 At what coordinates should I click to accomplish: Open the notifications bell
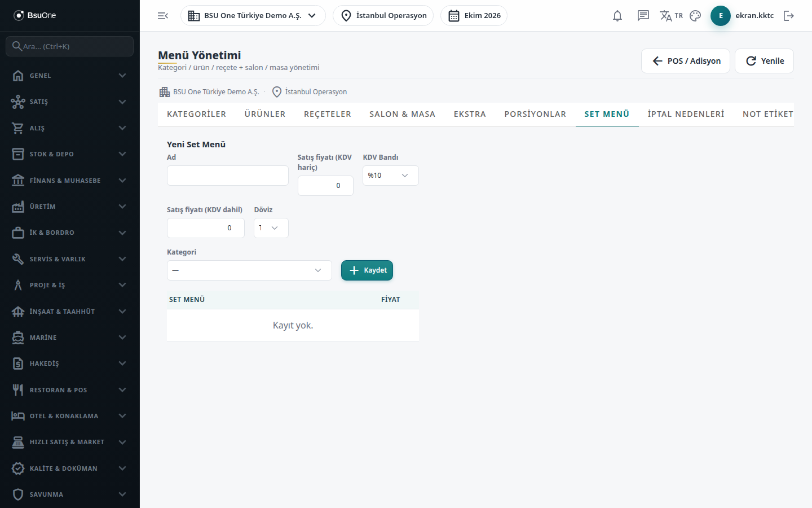click(617, 16)
